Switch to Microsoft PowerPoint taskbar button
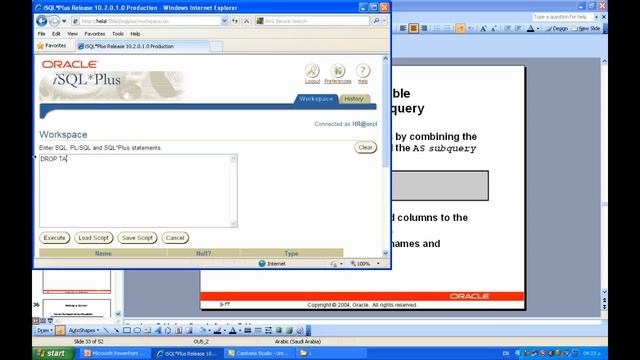The width and height of the screenshot is (640, 360). coord(114,353)
